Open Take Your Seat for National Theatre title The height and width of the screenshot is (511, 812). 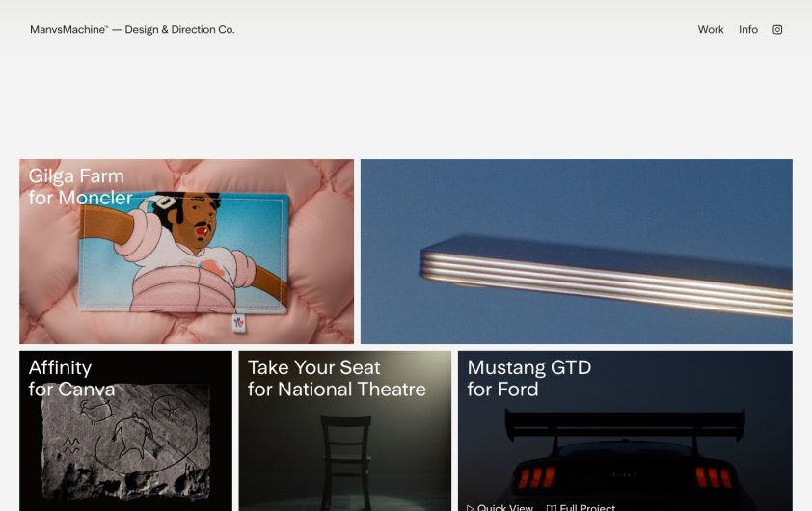click(337, 379)
